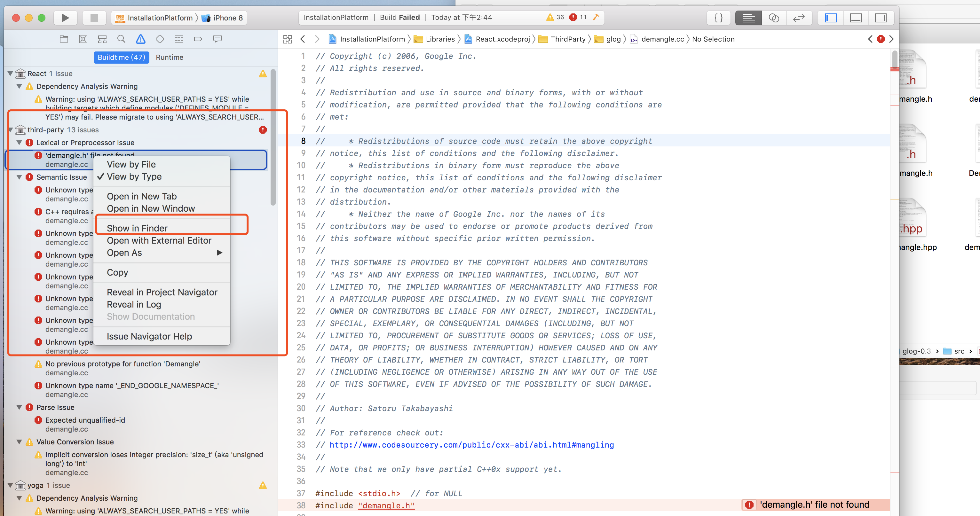Open the InstallationPlatform scheme selector
This screenshot has height=516, width=980.
coord(154,18)
